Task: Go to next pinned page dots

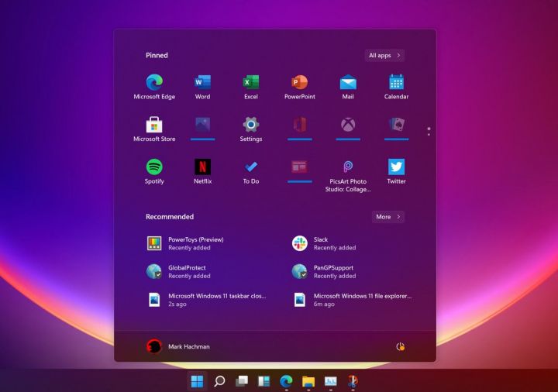Action: click(429, 131)
